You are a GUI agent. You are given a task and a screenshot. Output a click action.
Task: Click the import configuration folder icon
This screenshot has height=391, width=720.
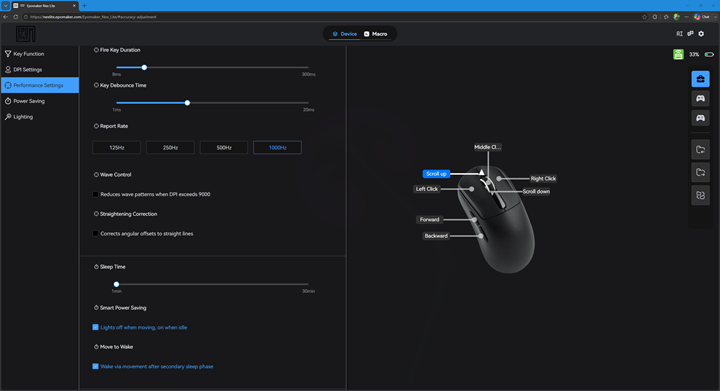700,150
